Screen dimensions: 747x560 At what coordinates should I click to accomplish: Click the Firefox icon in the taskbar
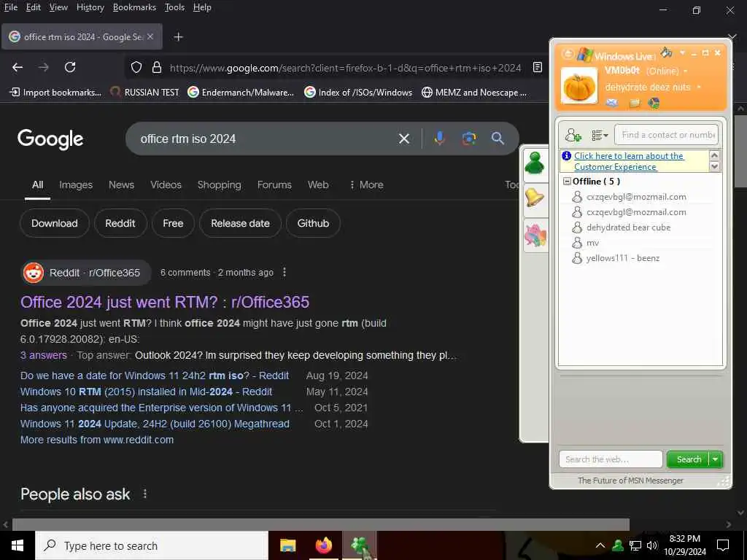(x=323, y=545)
